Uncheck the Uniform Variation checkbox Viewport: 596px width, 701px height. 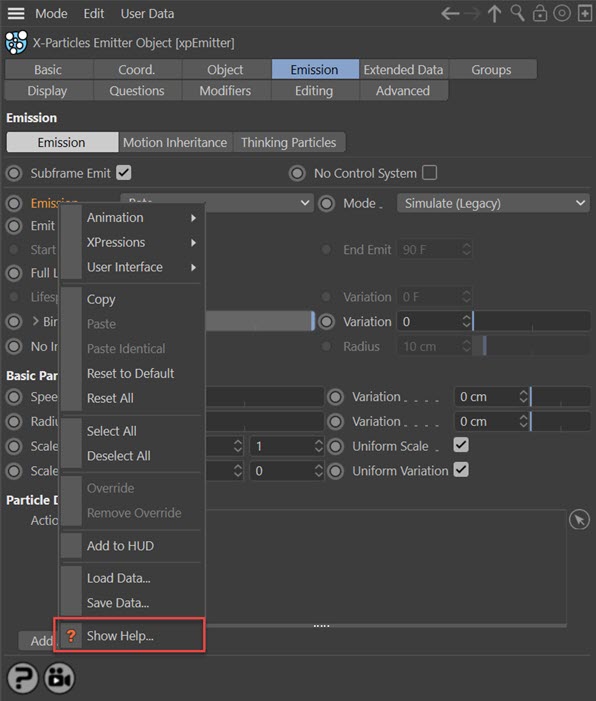[461, 470]
